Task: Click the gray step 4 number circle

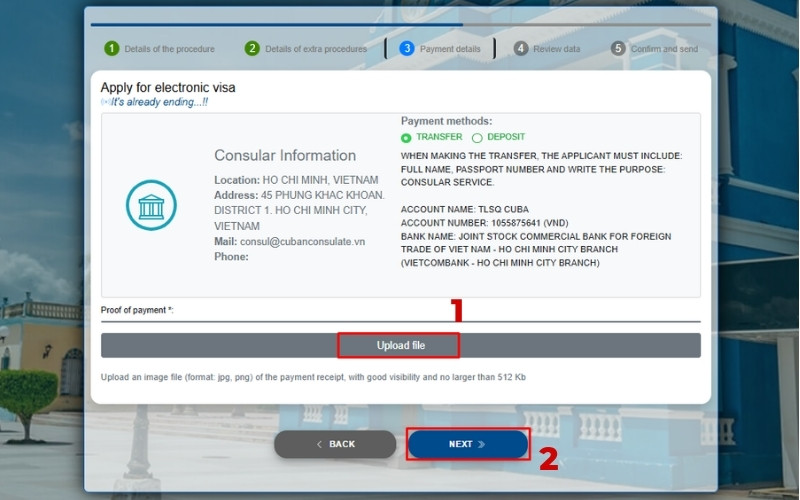Action: [521, 48]
